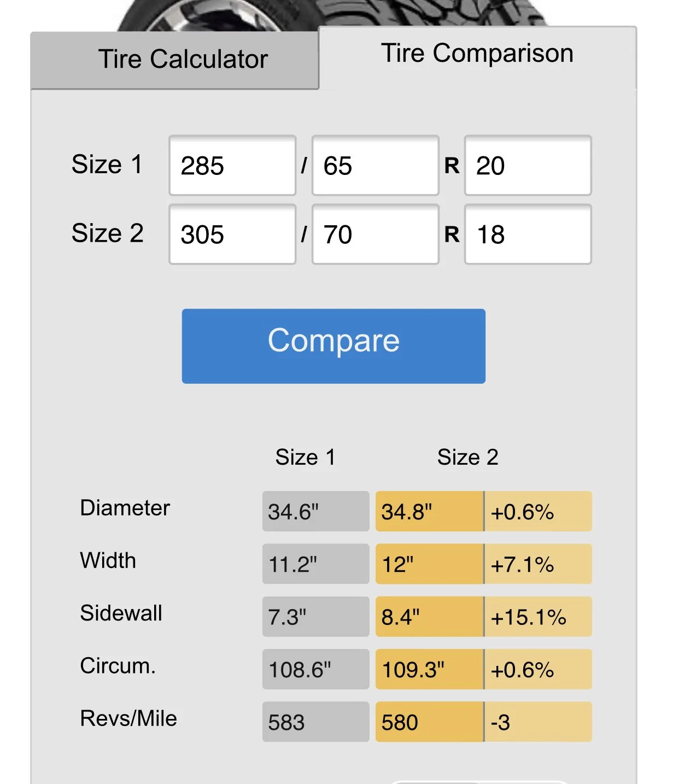679x784 pixels.
Task: Select the Size 1 diameter value 34.6"
Action: coord(315,511)
